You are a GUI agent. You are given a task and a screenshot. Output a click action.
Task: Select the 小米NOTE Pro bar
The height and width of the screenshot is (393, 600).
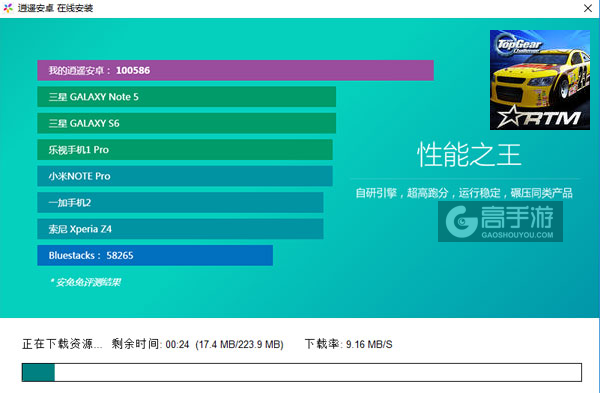tap(185, 176)
